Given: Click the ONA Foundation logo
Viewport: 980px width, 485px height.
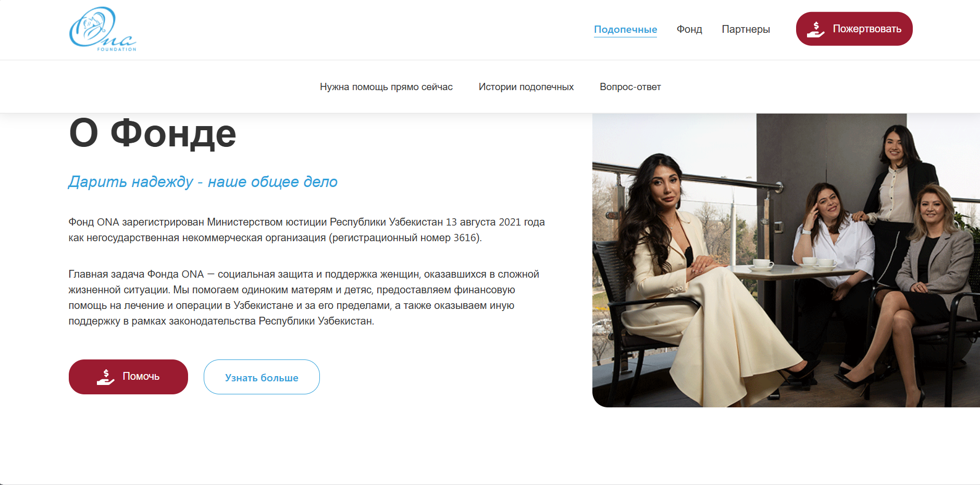Looking at the screenshot, I should (x=103, y=29).
